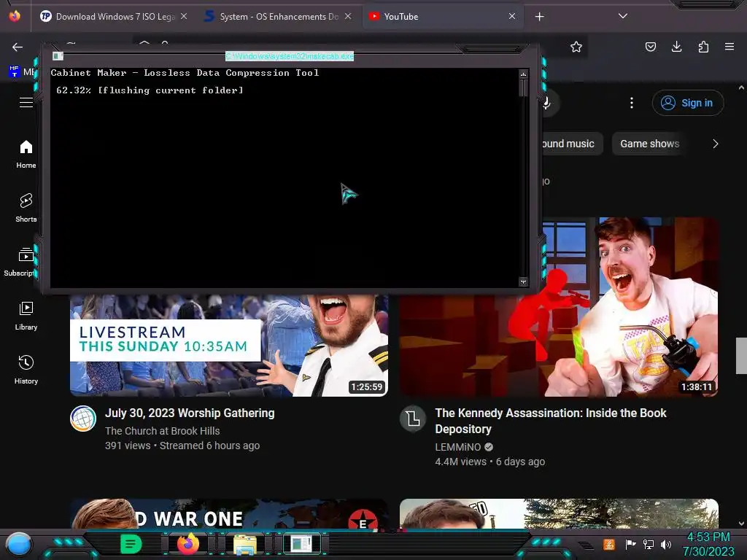Switch to Download Windows 7 ISO tab
Screen dimensions: 747x560
click(115, 17)
